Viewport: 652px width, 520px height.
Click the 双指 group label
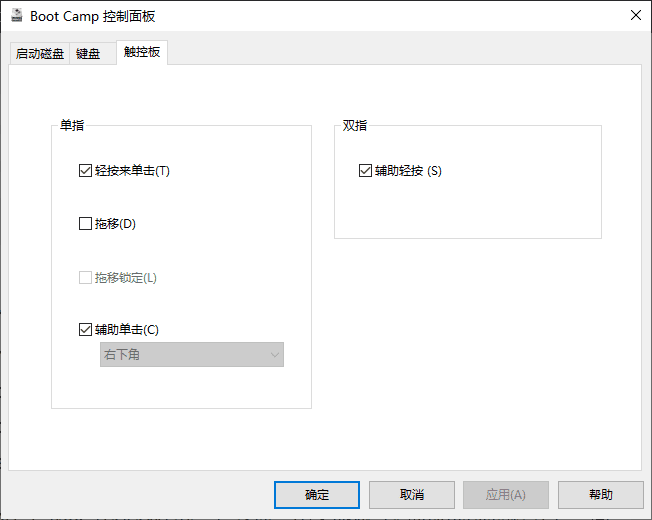[x=355, y=126]
